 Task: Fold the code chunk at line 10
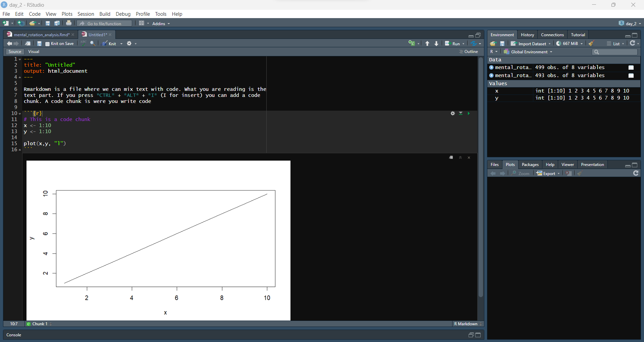click(x=20, y=114)
